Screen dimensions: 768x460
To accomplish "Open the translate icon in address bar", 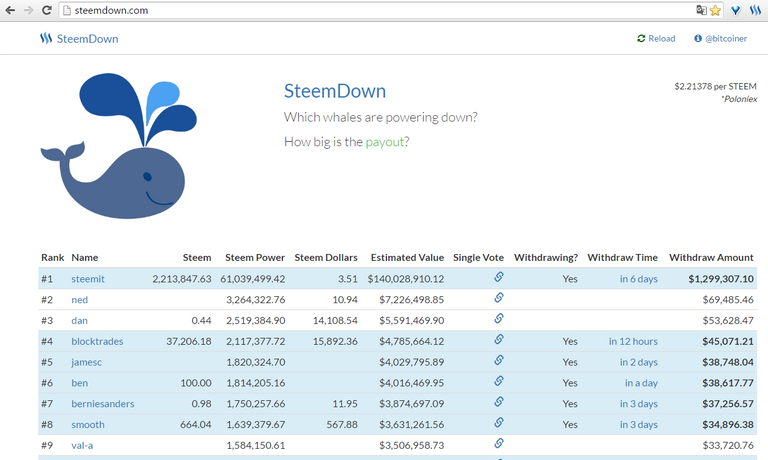I will coord(701,10).
